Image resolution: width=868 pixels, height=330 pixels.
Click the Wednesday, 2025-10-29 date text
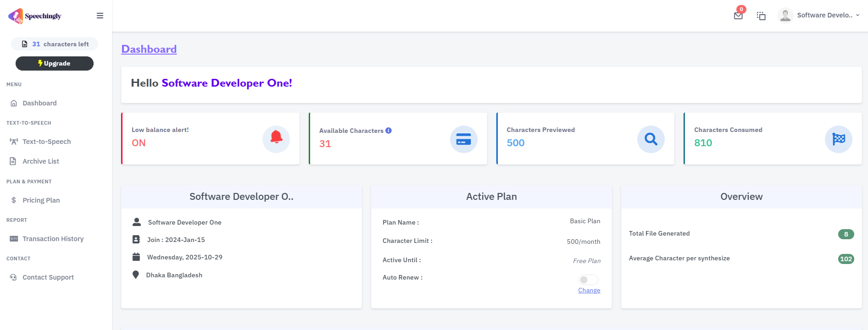click(185, 257)
